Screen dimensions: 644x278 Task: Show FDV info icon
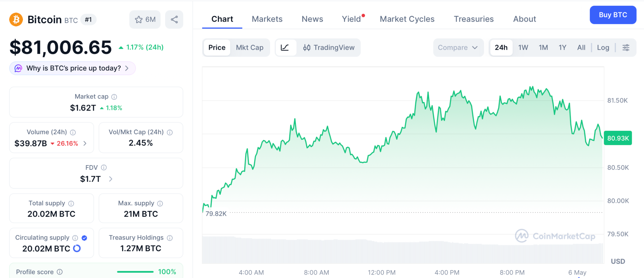tap(104, 168)
